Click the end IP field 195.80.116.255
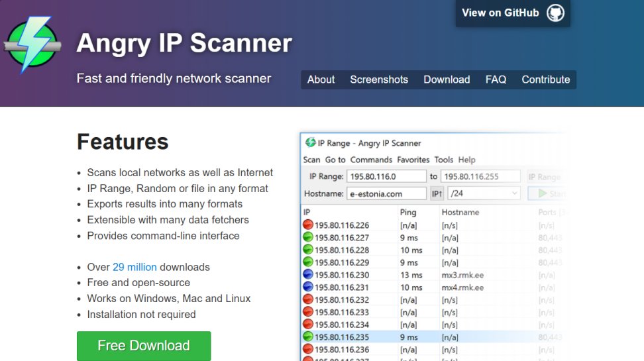Screen dimensions: 644x361 point(480,177)
